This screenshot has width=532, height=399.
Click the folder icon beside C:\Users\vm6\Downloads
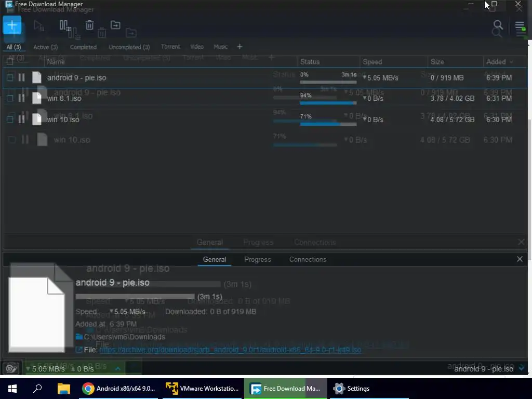coord(79,337)
